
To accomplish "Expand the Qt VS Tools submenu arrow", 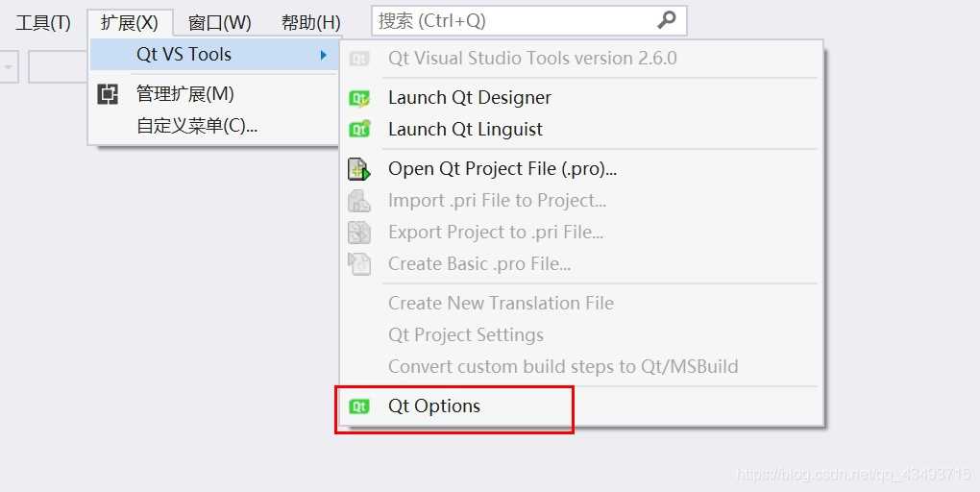I will point(324,55).
